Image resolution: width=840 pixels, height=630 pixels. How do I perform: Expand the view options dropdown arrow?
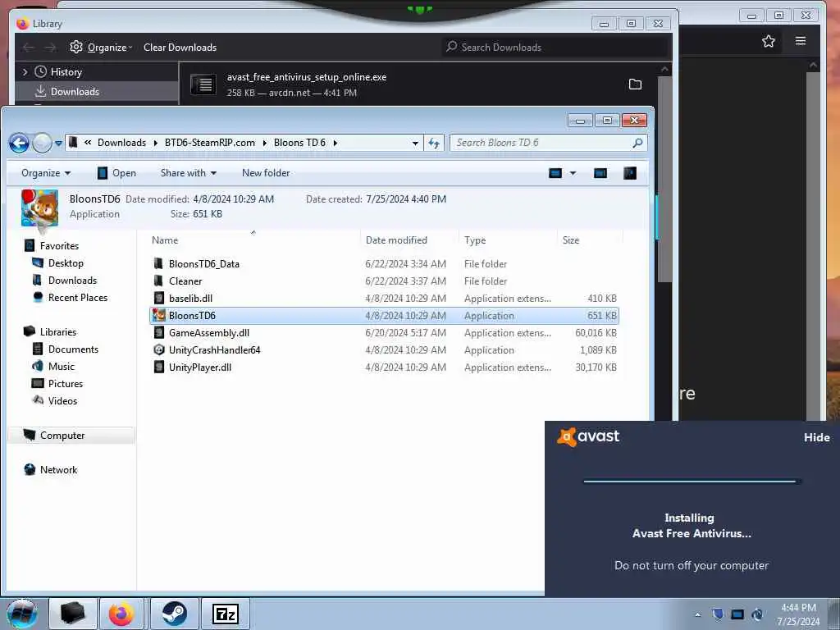click(x=573, y=173)
